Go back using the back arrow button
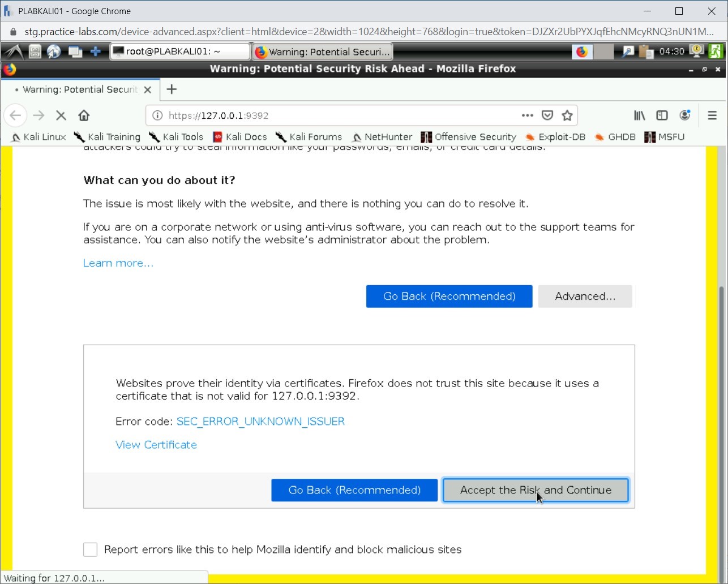 point(15,115)
